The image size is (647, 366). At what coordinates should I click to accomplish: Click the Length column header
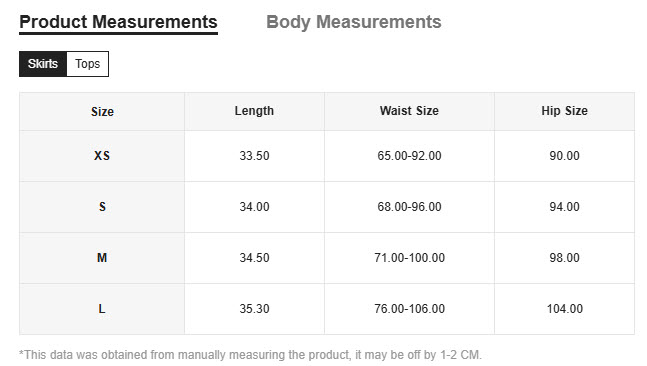254,111
